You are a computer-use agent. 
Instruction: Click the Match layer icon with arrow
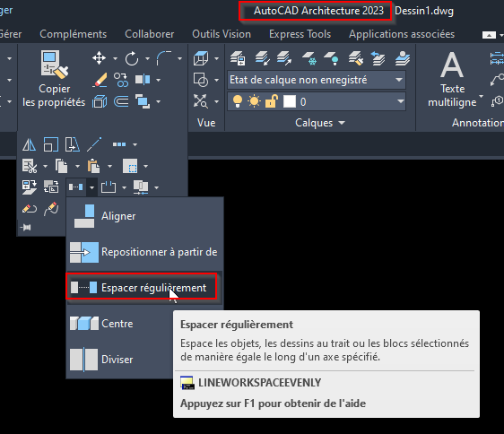(355, 58)
